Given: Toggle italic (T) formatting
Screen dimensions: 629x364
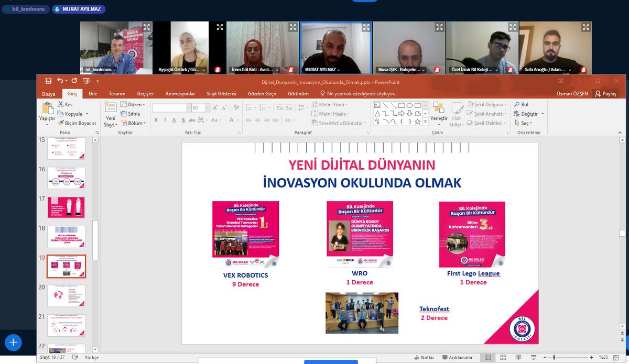Looking at the screenshot, I should (x=166, y=120).
